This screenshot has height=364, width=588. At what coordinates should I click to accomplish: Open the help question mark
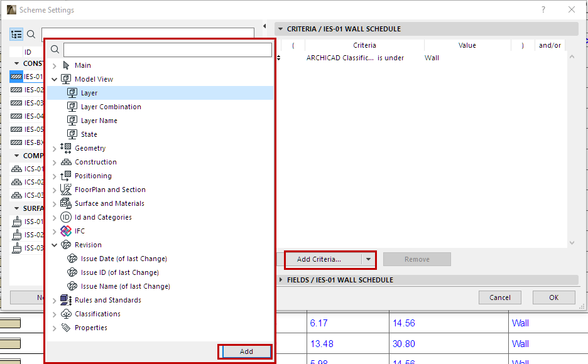[x=543, y=10]
